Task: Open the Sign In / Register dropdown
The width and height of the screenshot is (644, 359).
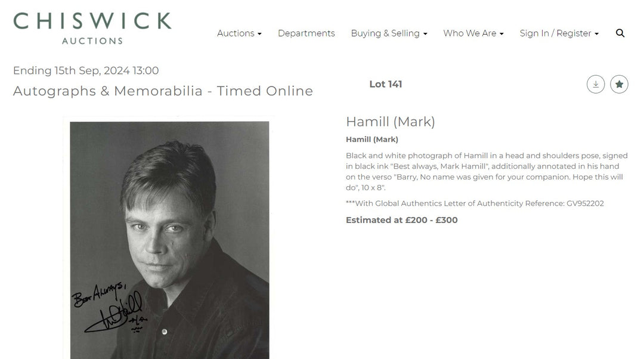Action: [x=559, y=33]
